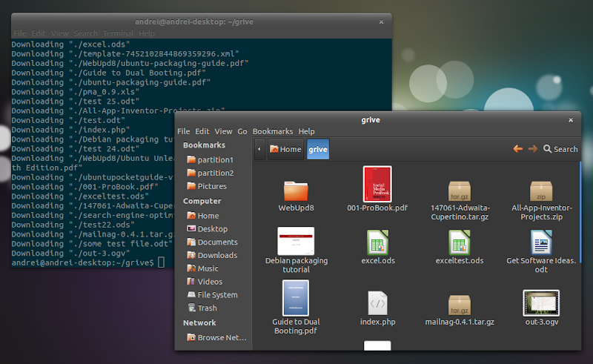Image resolution: width=593 pixels, height=364 pixels.
Task: Click Browse Network in the sidebar
Action: point(221,337)
